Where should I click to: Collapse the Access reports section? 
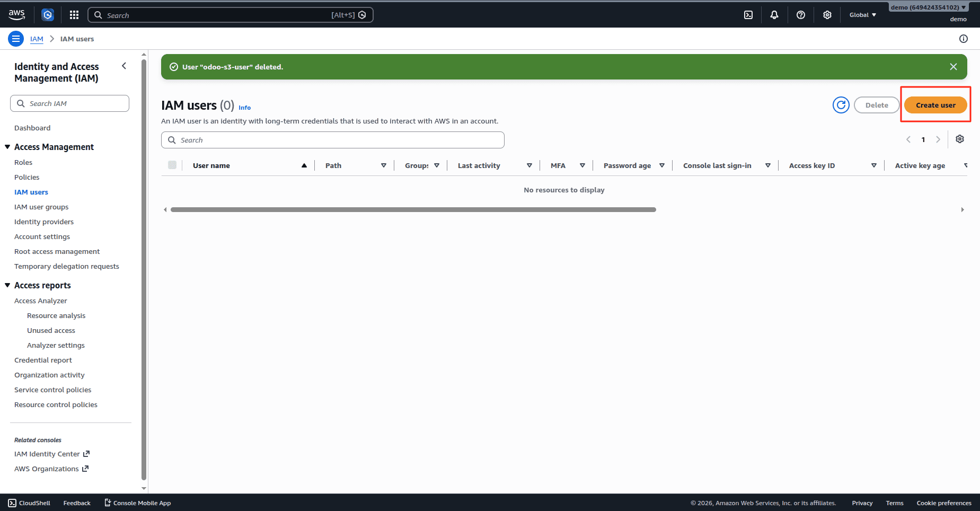click(7, 285)
